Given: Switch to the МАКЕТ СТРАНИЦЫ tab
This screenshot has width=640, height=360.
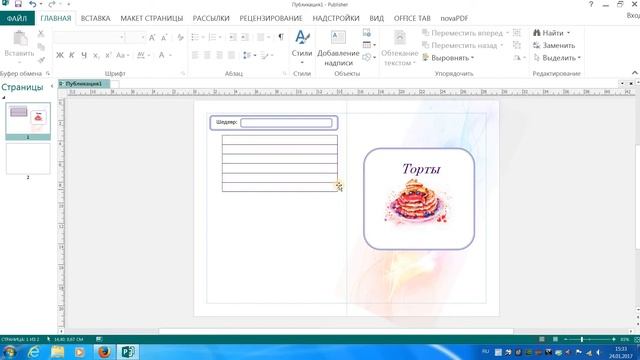Looking at the screenshot, I should [x=151, y=18].
